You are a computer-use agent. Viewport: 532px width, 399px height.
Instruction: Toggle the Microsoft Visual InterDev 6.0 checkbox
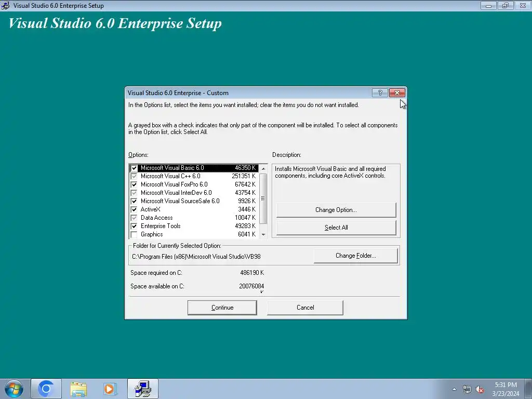[134, 193]
